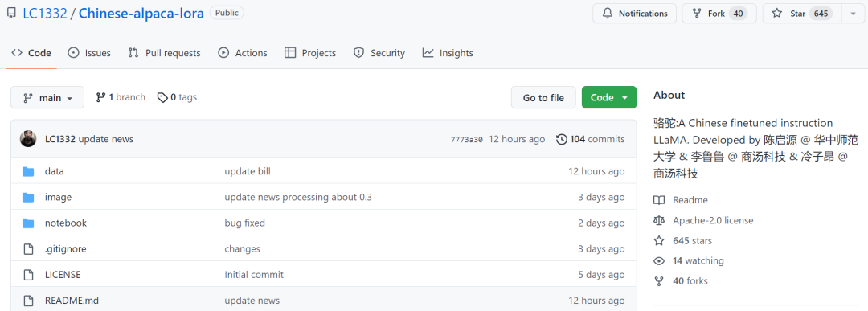Open the data folder icon
The height and width of the screenshot is (311, 868).
tap(28, 171)
